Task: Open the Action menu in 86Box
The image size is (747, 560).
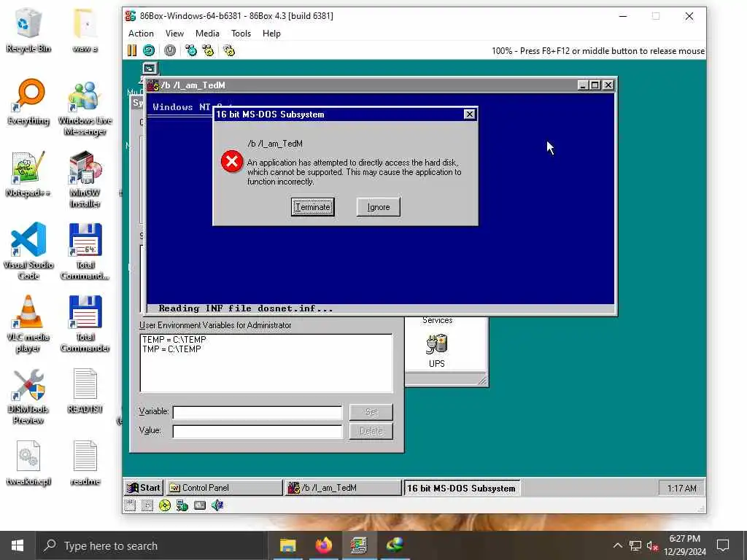Action: pos(141,34)
